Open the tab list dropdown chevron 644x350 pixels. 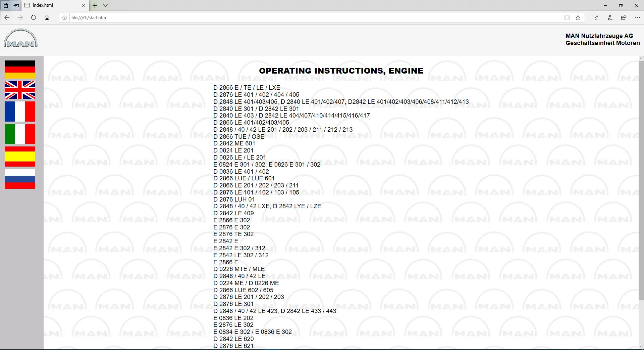(x=106, y=5)
